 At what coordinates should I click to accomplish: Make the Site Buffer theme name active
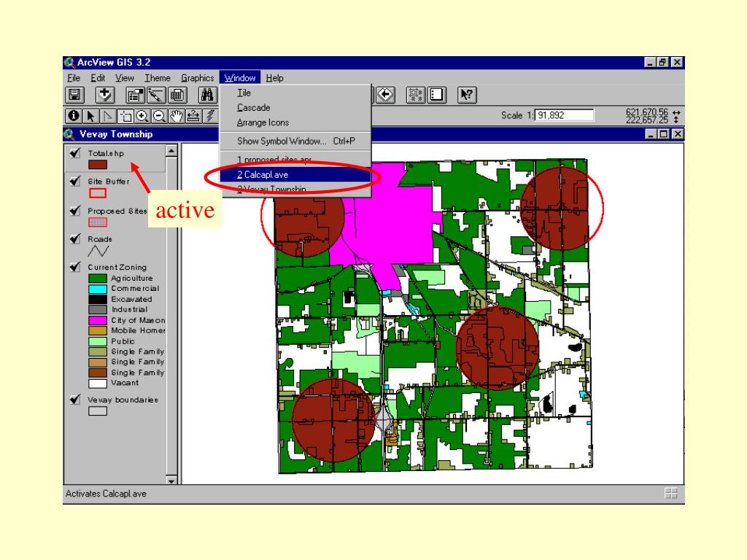tap(109, 182)
